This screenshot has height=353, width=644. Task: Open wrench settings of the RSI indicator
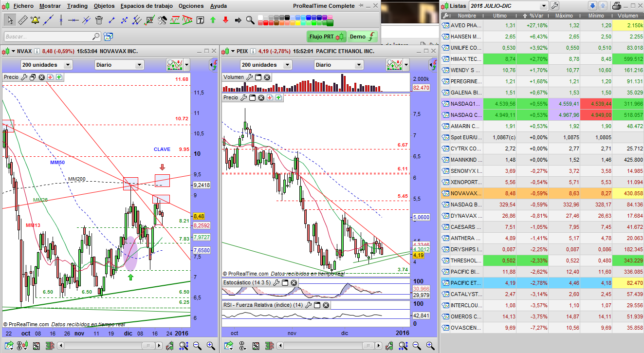coord(308,305)
